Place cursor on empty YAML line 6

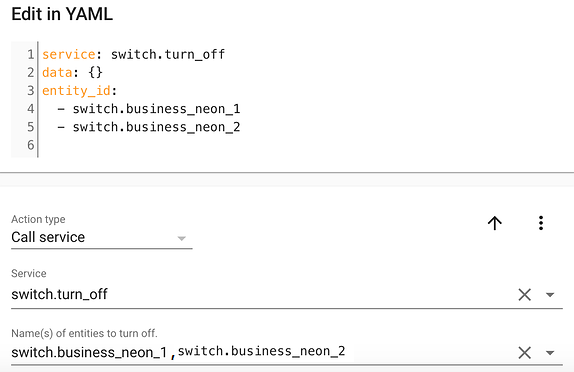click(x=146, y=145)
